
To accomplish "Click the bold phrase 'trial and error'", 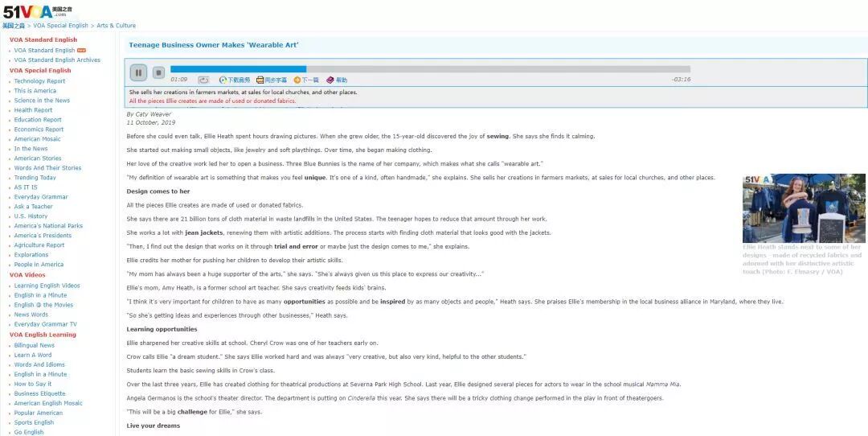I will pos(296,246).
